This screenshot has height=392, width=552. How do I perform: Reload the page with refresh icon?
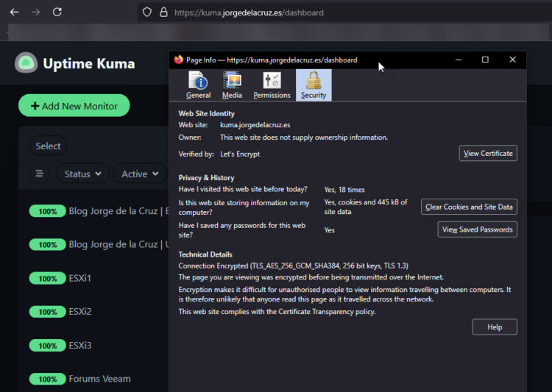(57, 13)
